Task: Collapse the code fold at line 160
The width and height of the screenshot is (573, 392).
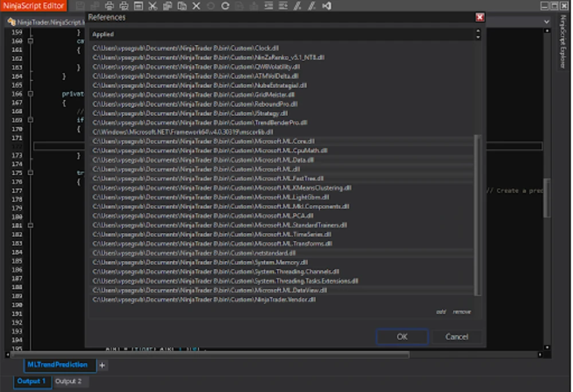Action: point(31,41)
